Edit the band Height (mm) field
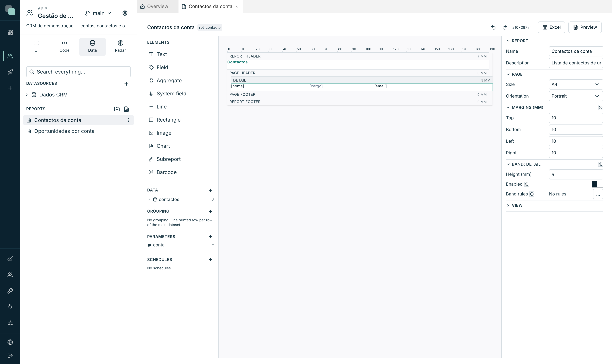 576,174
